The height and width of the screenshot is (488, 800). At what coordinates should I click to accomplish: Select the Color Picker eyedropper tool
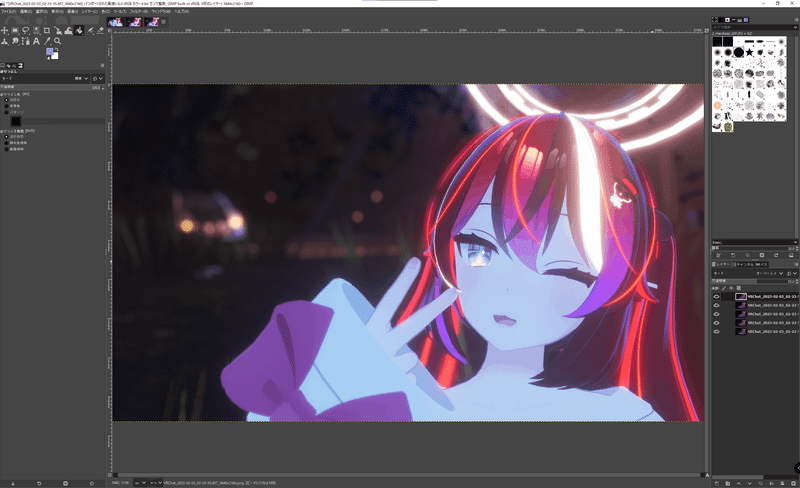click(47, 41)
